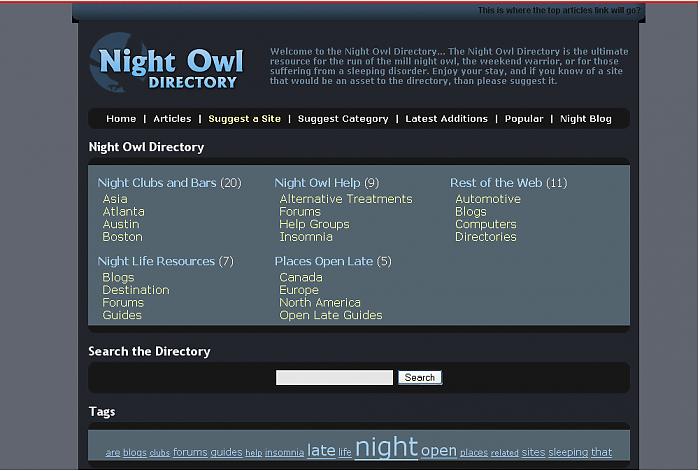700x471 pixels.
Task: Open the Guides subcategory
Action: tap(122, 315)
